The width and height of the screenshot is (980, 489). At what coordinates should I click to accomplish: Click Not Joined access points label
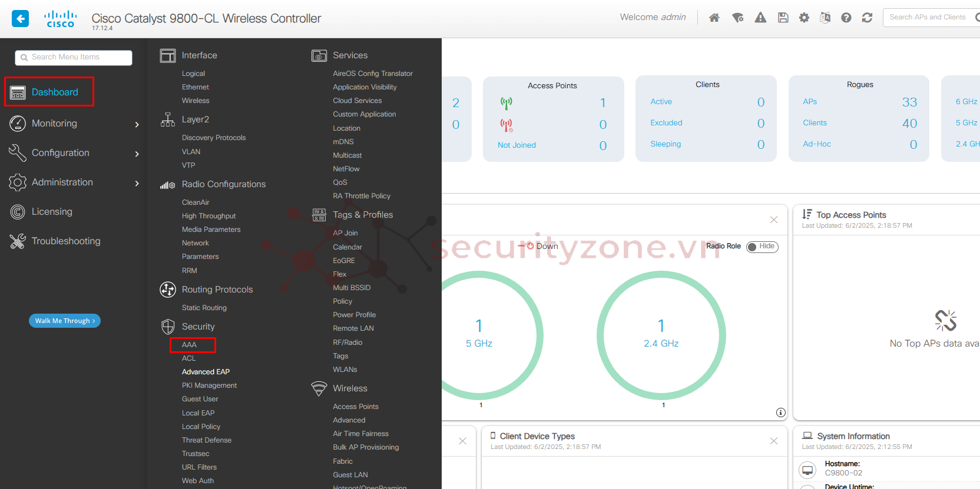(x=517, y=145)
